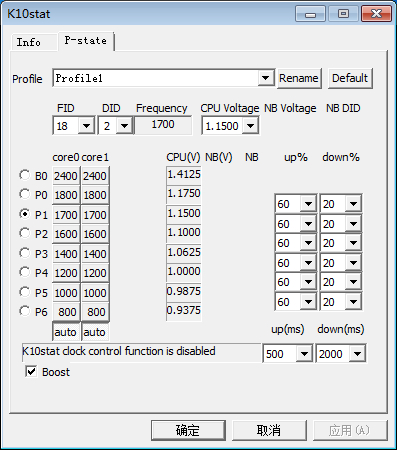Click CPU(V) value 1.4125

(x=184, y=175)
